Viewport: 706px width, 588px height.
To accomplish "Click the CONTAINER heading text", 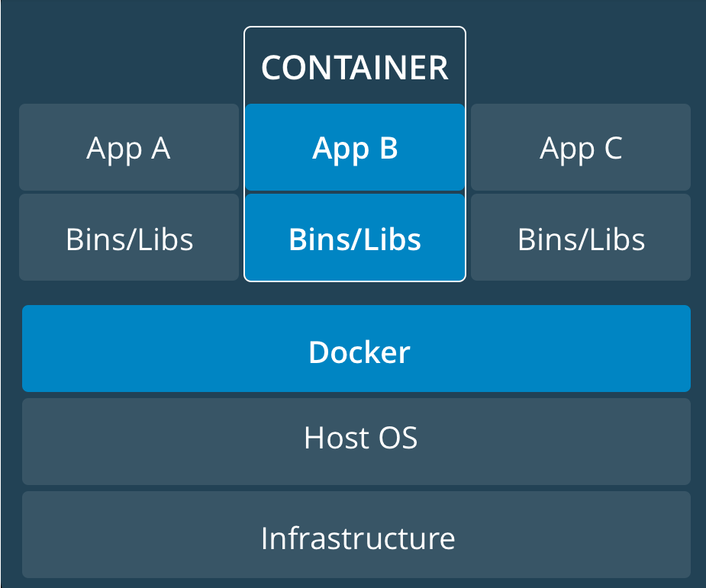I will click(355, 68).
